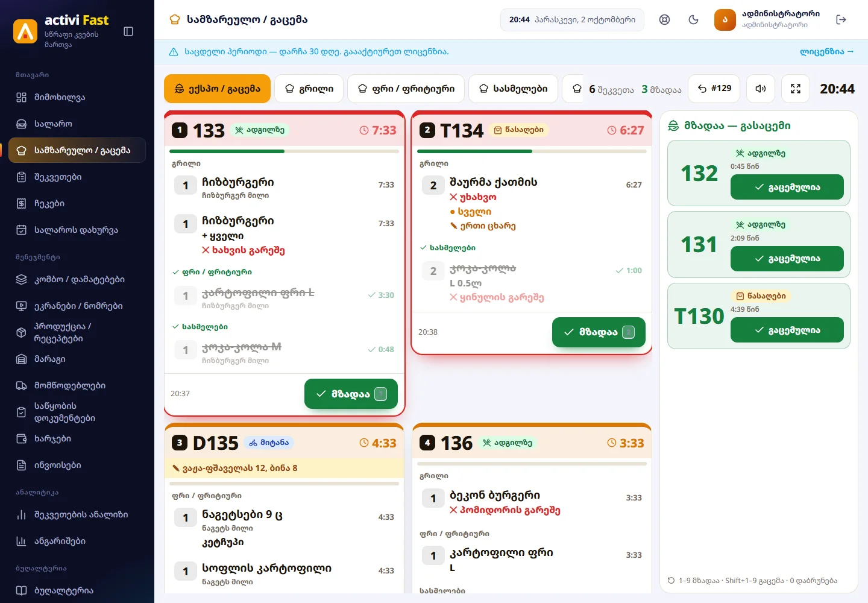Confirm order T130 as გაცემულია
868x603 pixels.
[x=787, y=330]
